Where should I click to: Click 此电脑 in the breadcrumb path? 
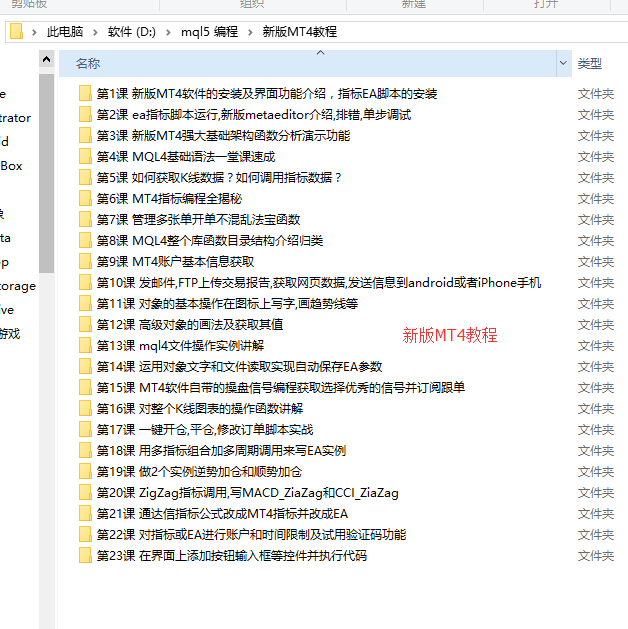coord(65,32)
